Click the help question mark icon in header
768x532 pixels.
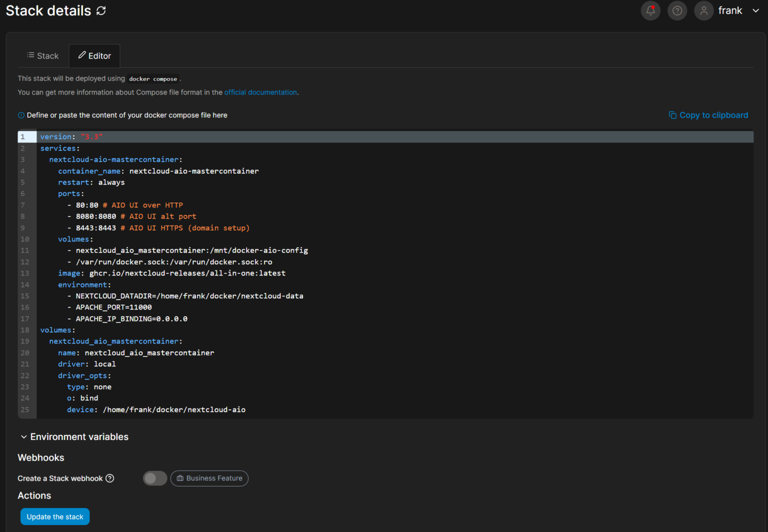point(677,10)
